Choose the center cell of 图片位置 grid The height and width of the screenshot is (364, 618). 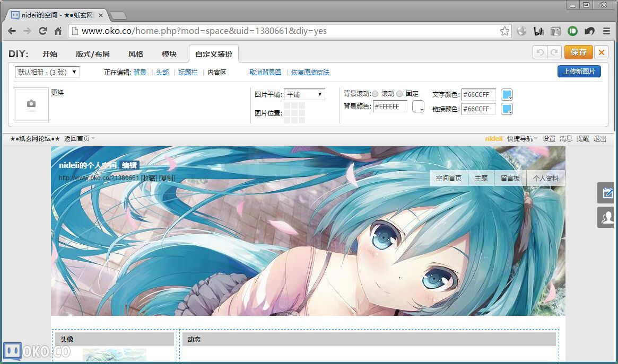(294, 113)
